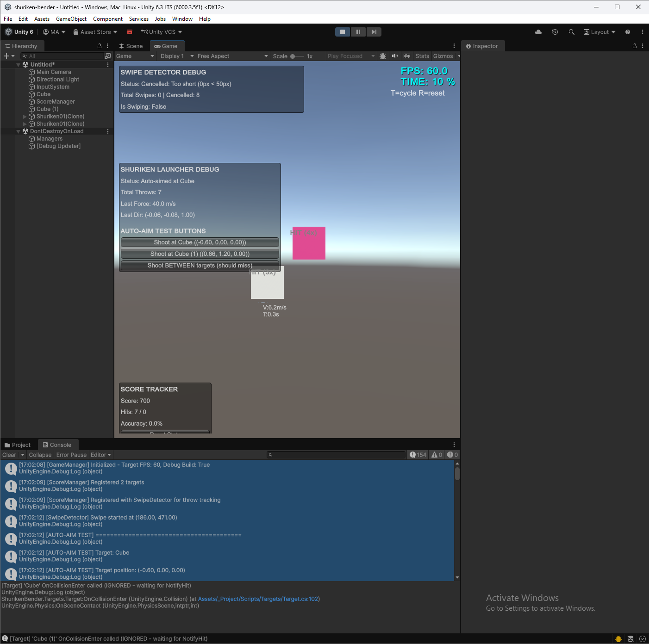
Task: Open Target.cs from the console message link
Action: 258,599
